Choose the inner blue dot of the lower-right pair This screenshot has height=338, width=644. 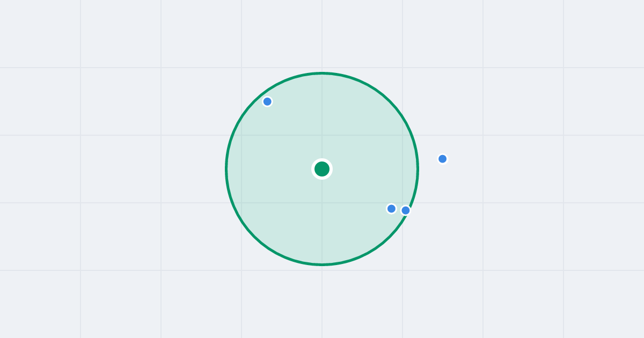point(391,209)
